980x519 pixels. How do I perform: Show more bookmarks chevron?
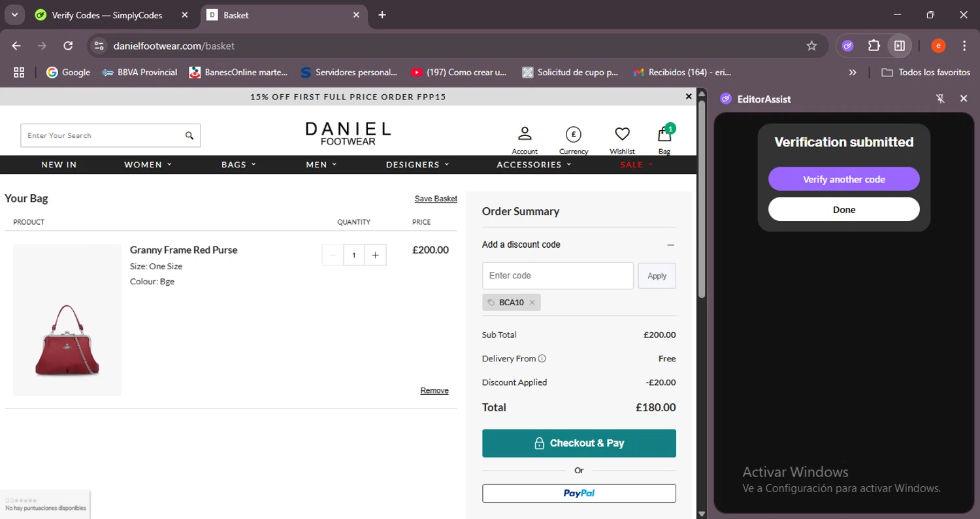(853, 73)
